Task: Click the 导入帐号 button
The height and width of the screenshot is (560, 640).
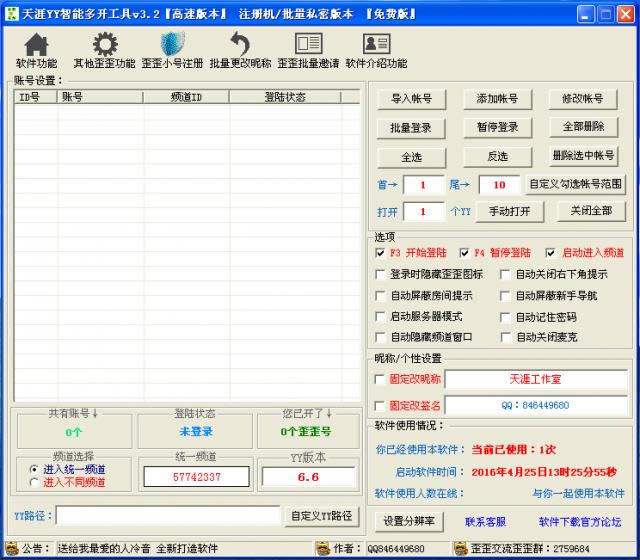Action: pos(411,99)
